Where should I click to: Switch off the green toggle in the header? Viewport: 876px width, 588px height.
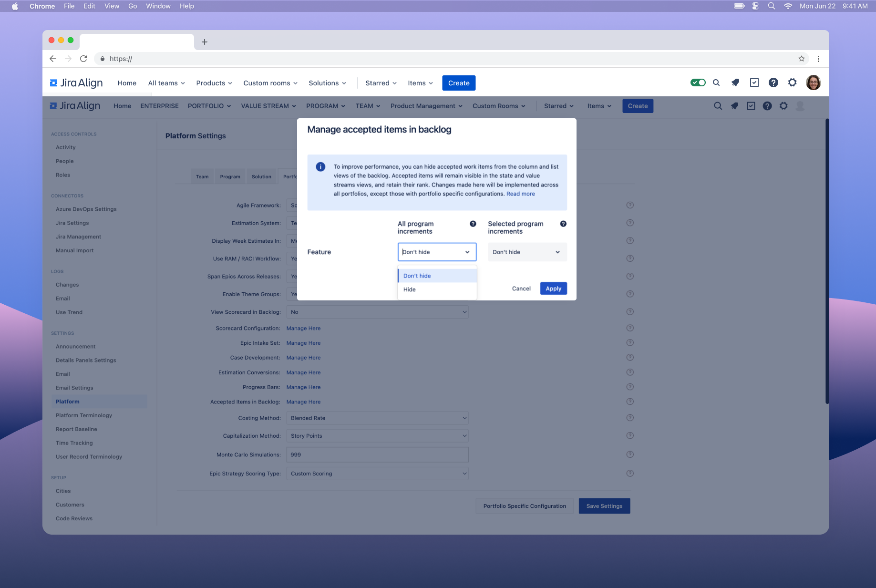point(698,82)
